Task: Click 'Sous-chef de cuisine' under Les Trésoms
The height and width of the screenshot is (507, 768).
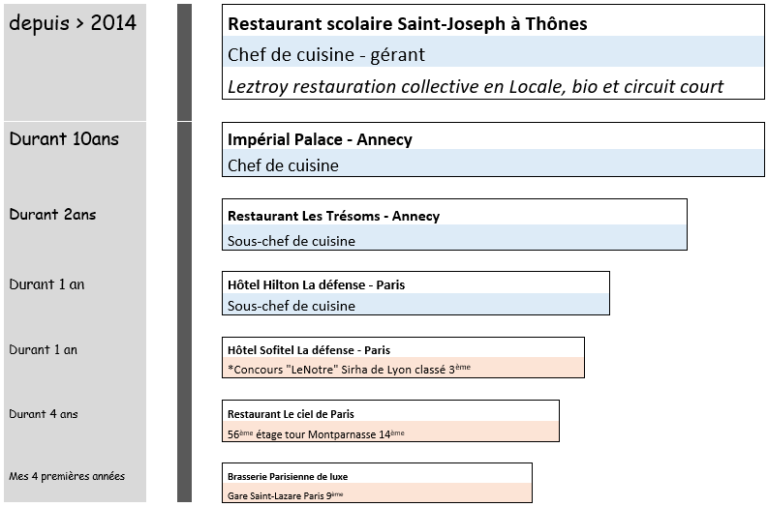Action: pos(291,241)
